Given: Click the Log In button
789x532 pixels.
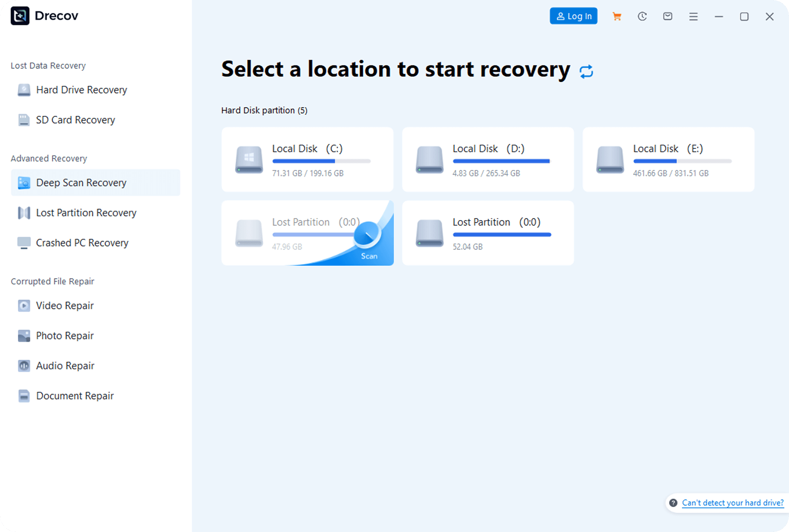Looking at the screenshot, I should coord(573,16).
